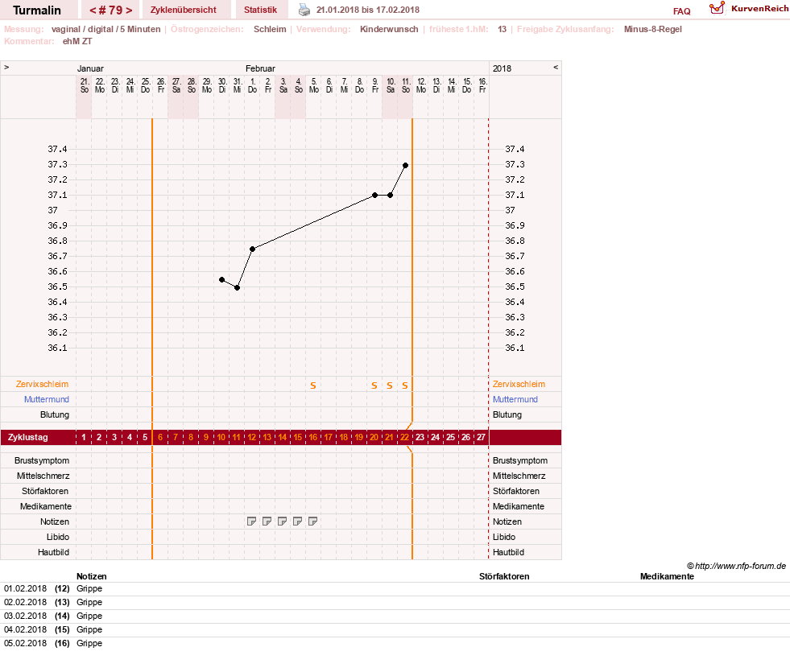Click the 03.02.2018 Grippe note row
The width and height of the screenshot is (790, 672).
(x=395, y=616)
